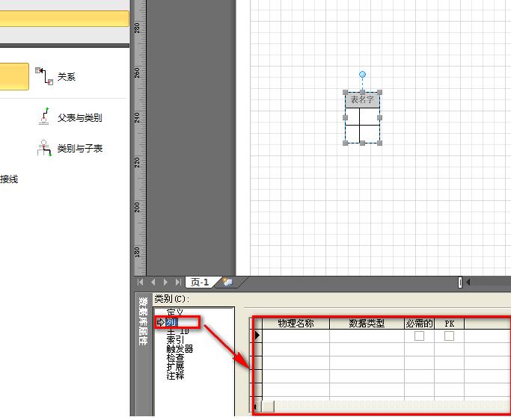Select 主 ID in the category list
This screenshot has width=511, height=420.
pyautogui.click(x=177, y=331)
